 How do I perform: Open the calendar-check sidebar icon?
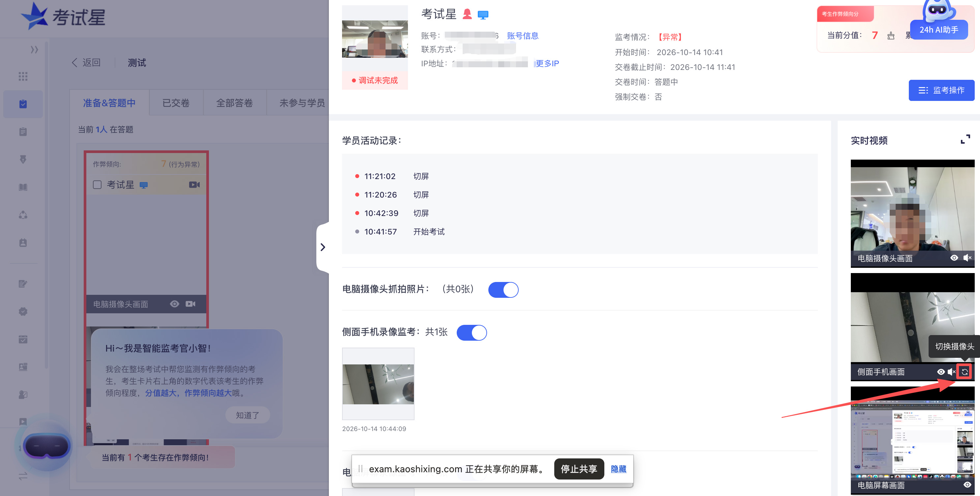(x=23, y=339)
